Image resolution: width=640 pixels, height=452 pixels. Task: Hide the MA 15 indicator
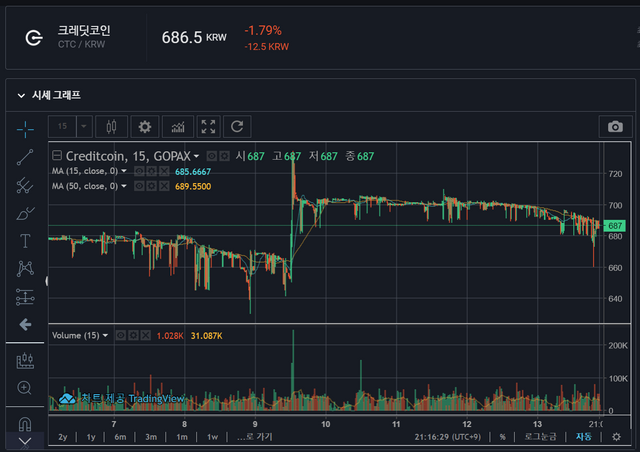click(139, 171)
